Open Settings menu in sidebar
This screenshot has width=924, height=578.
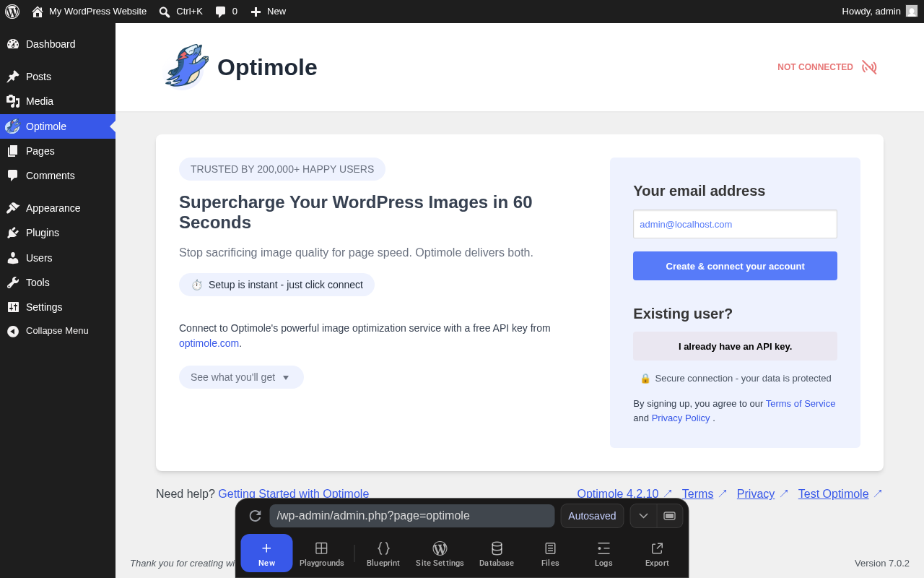(58, 307)
